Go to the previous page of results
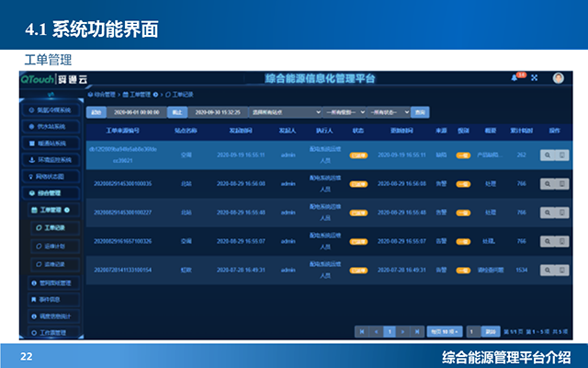This screenshot has width=588, height=368. coord(376,331)
